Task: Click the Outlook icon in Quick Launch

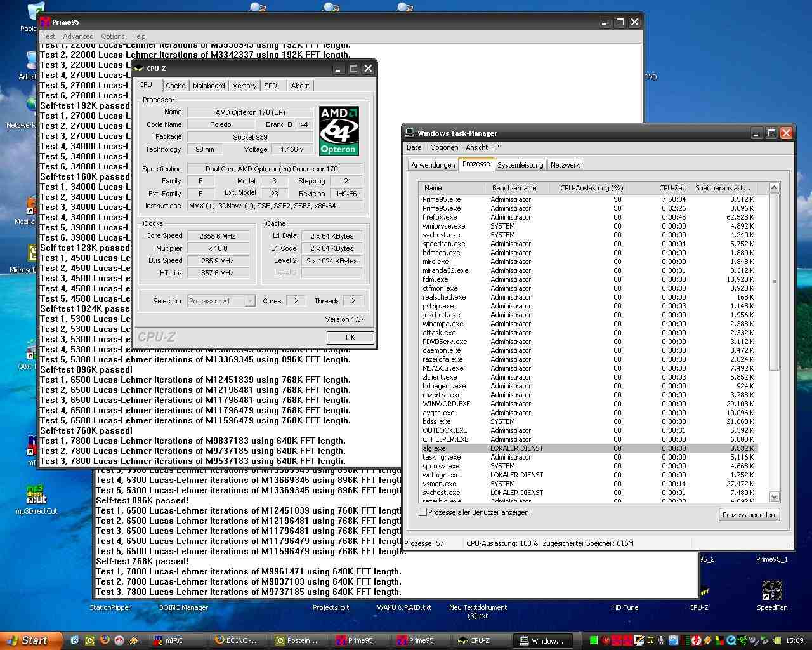Action: 89,640
